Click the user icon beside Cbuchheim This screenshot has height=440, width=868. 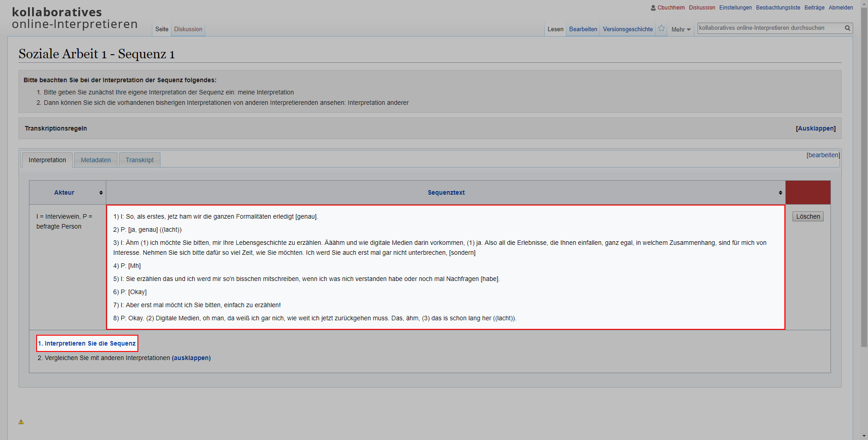(x=653, y=8)
